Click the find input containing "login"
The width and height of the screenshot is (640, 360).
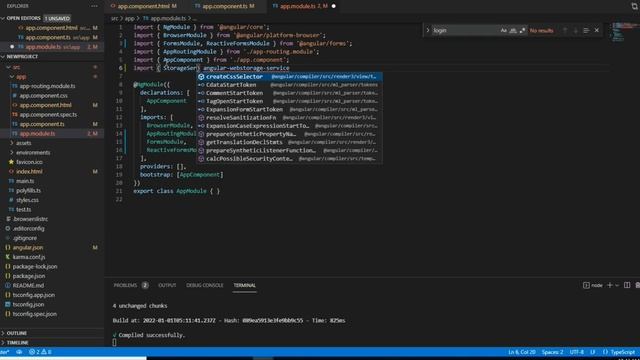pyautogui.click(x=465, y=30)
